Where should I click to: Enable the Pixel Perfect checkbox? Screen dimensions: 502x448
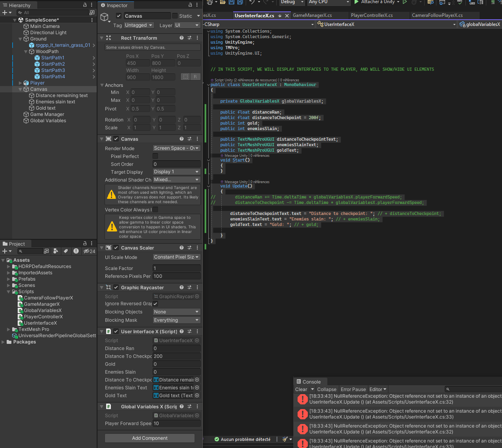(155, 156)
